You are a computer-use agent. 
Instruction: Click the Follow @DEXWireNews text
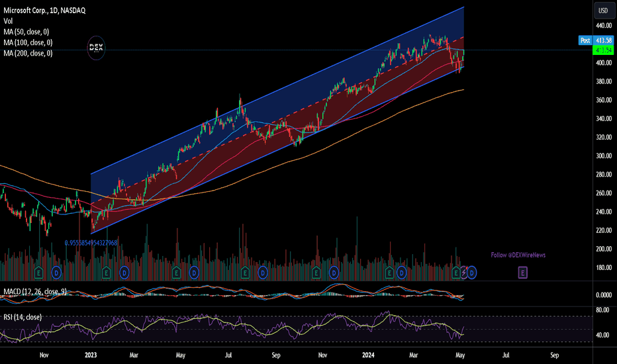pyautogui.click(x=518, y=255)
